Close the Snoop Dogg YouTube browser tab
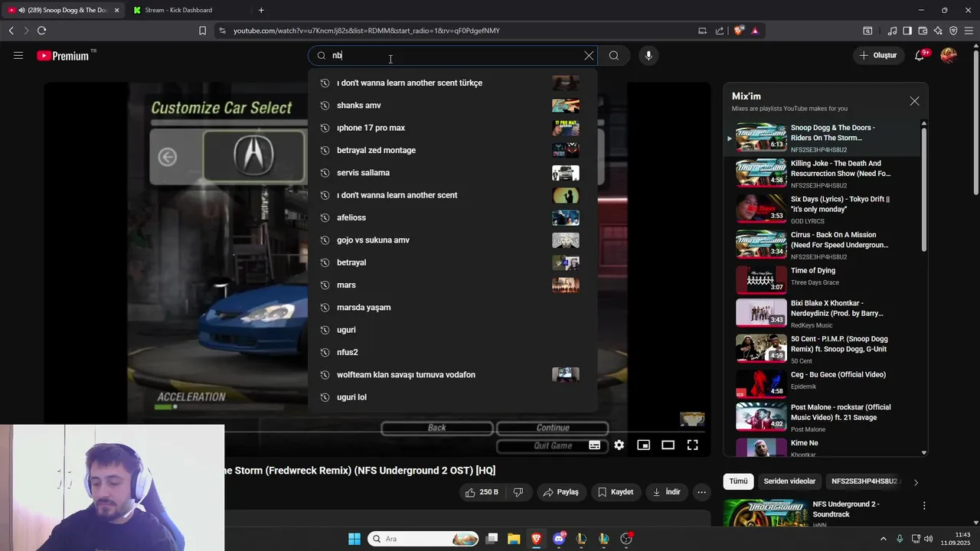 click(x=116, y=10)
